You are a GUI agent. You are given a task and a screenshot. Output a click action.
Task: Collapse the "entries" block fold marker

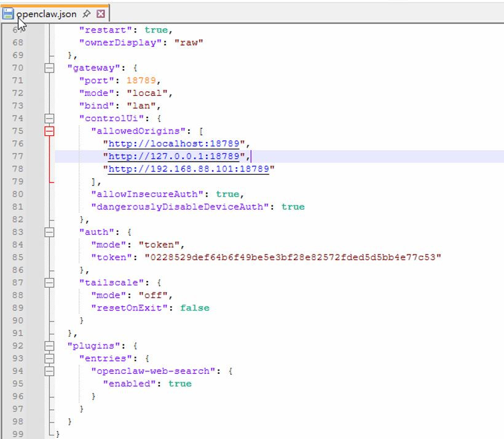(x=49, y=358)
